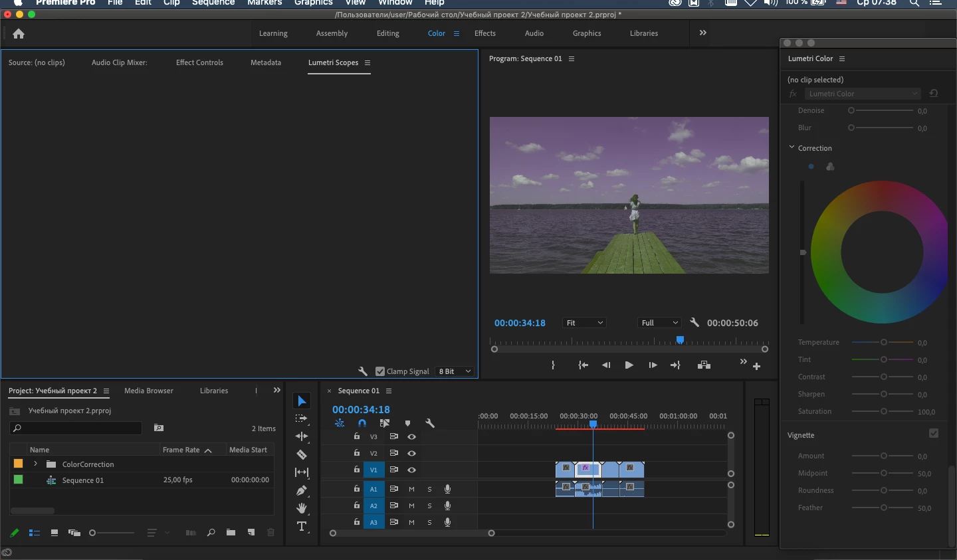Open the Effect Controls tab
This screenshot has height=560, width=957.
tap(199, 62)
